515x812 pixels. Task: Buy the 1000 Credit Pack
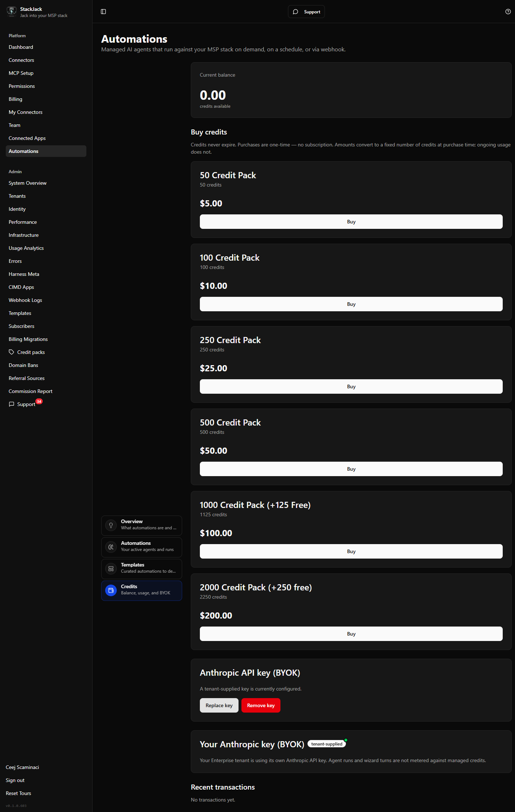[351, 551]
